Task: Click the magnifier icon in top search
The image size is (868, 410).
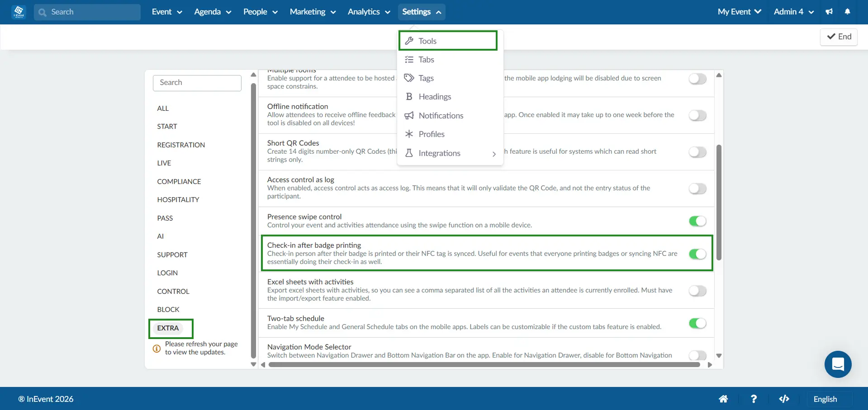Action: point(43,12)
